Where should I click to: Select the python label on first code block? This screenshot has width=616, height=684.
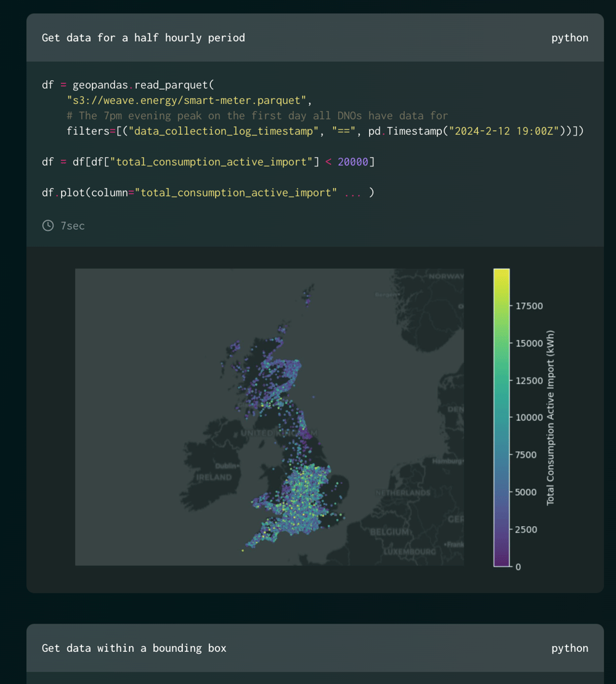point(569,37)
